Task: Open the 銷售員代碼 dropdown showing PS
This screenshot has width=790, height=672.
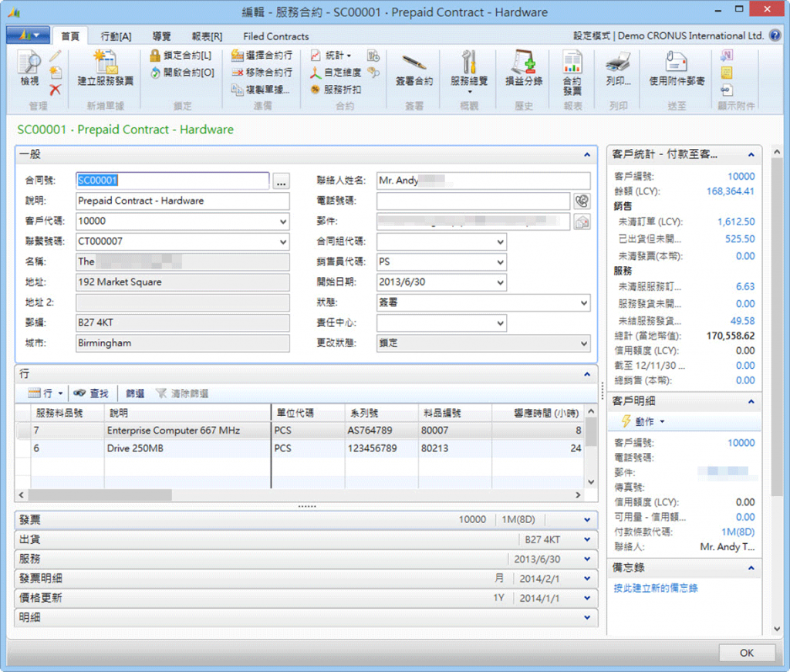Action: 499,262
